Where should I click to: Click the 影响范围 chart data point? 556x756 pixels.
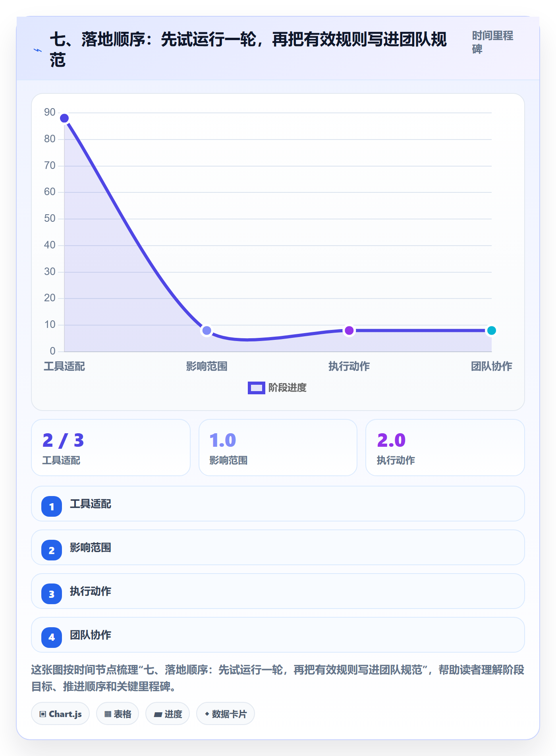pyautogui.click(x=207, y=330)
